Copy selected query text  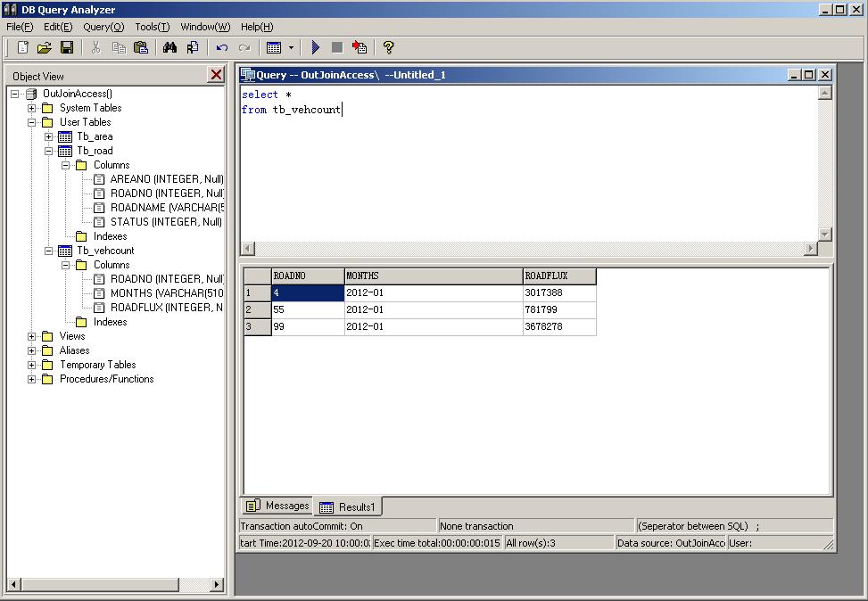[120, 47]
